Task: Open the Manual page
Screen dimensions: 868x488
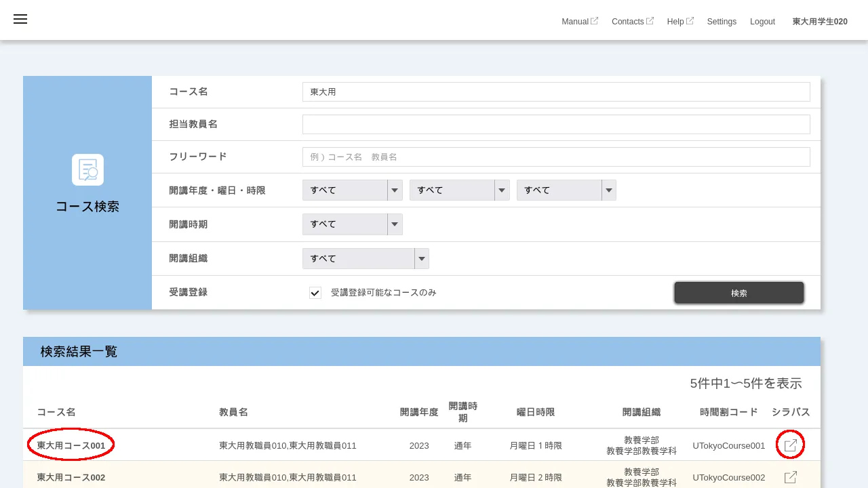Action: [576, 21]
